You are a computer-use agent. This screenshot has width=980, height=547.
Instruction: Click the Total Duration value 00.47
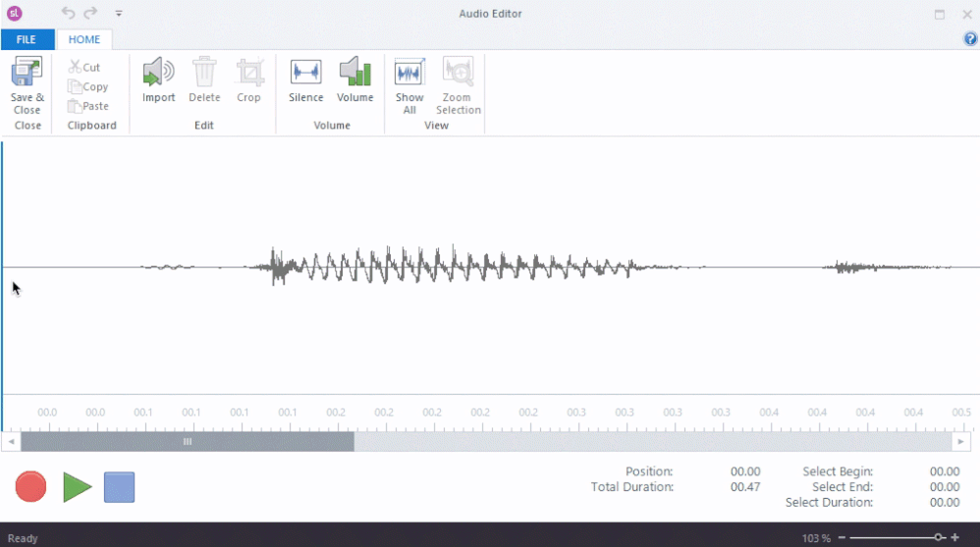pyautogui.click(x=745, y=487)
